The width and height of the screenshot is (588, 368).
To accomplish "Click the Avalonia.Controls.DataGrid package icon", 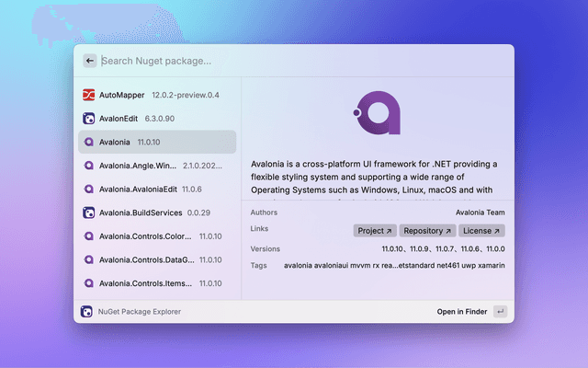I will (x=89, y=260).
